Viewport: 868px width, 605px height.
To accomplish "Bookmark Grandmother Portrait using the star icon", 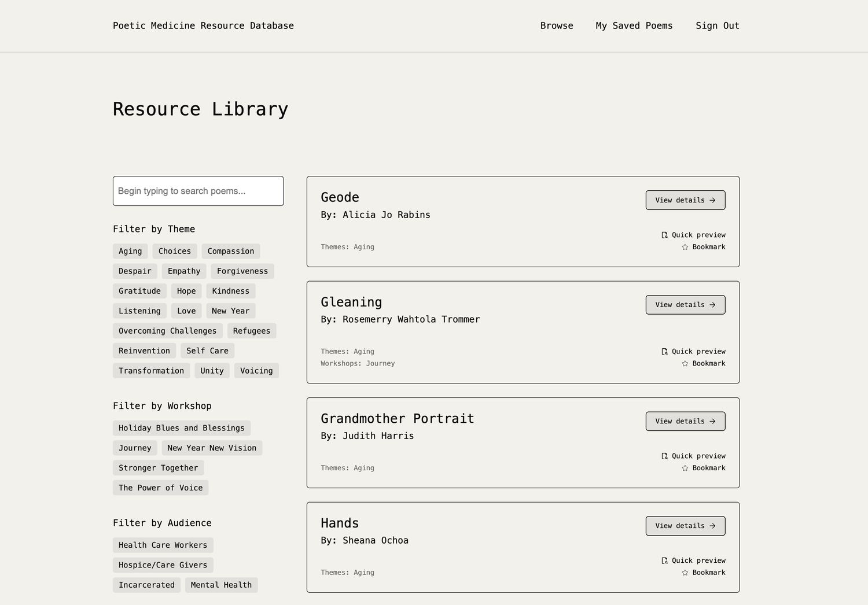I will pyautogui.click(x=685, y=468).
